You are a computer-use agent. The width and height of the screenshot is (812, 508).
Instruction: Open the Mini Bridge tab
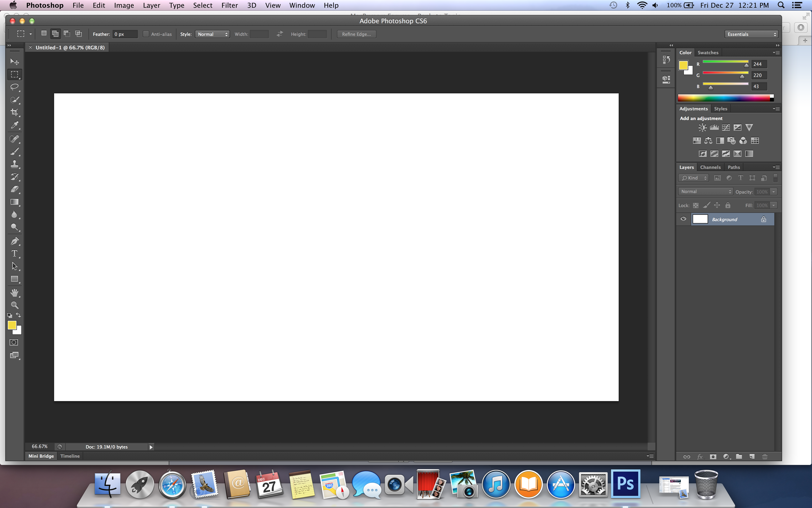click(x=41, y=456)
